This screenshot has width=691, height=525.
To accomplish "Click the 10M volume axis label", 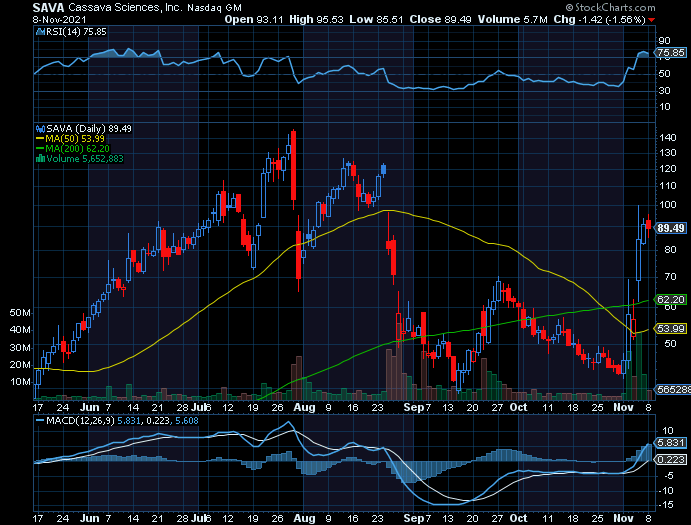I will pyautogui.click(x=20, y=382).
